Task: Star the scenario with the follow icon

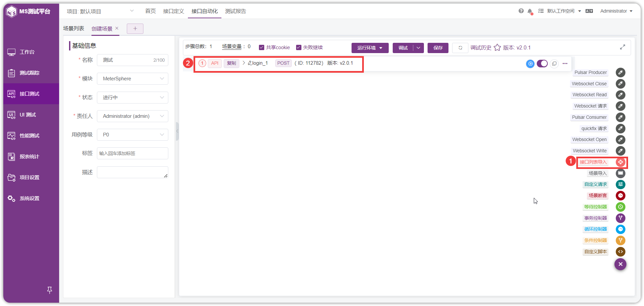Action: [x=497, y=47]
